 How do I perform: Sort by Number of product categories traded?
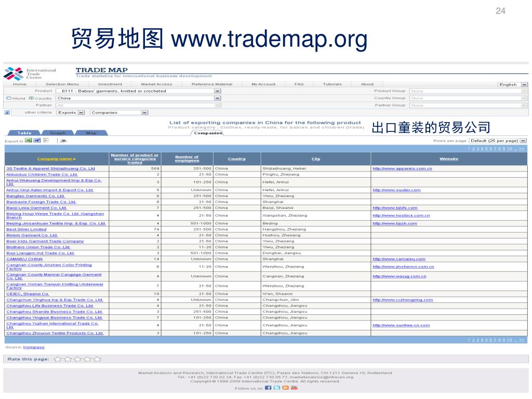tap(135, 159)
